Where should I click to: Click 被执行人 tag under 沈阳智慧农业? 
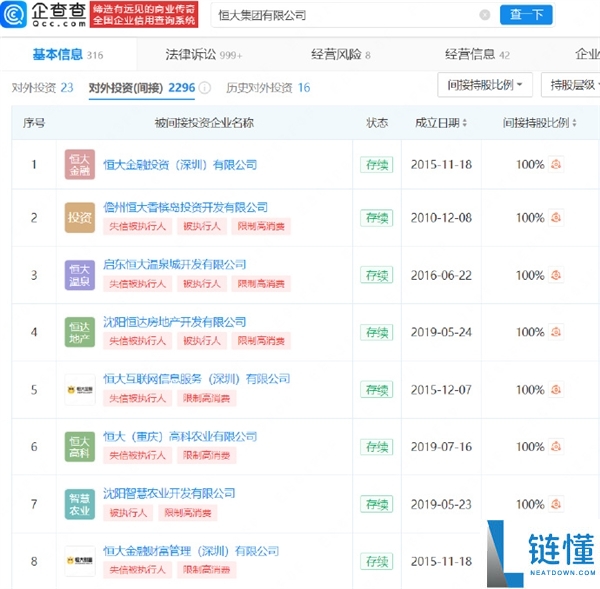[128, 513]
